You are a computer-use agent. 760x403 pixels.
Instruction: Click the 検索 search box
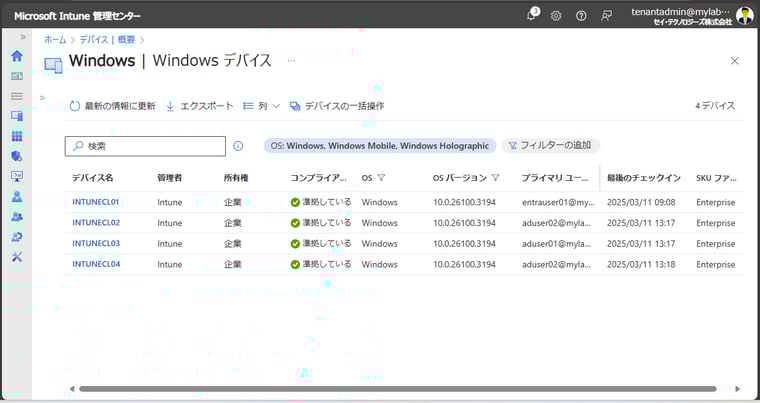(x=145, y=146)
